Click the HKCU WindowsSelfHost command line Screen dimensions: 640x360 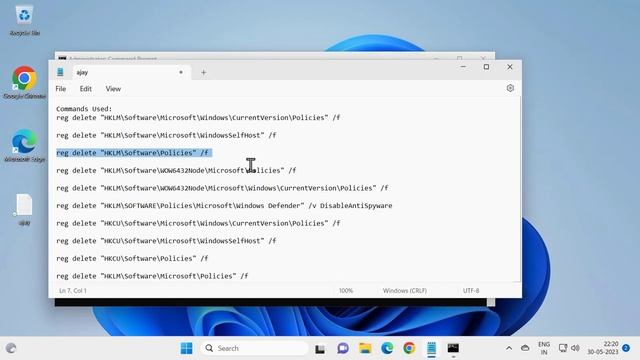tap(166, 241)
